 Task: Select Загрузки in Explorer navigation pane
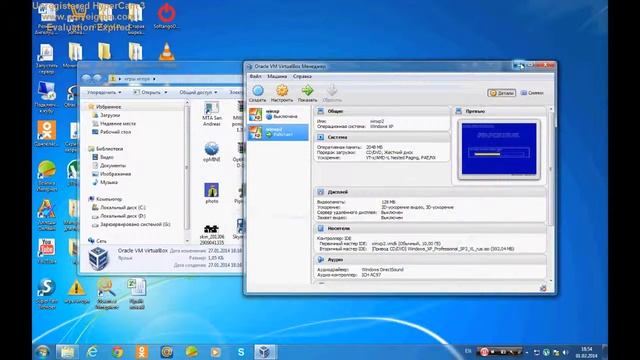109,116
